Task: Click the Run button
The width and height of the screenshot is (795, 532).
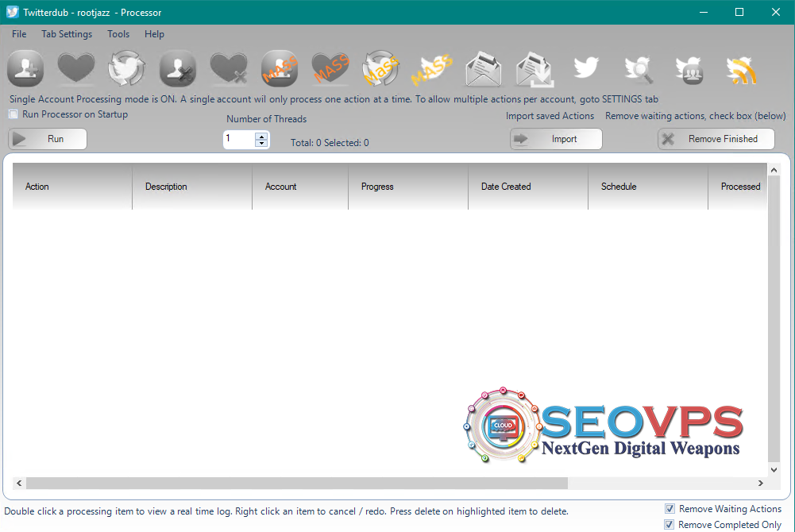Action: pos(48,139)
